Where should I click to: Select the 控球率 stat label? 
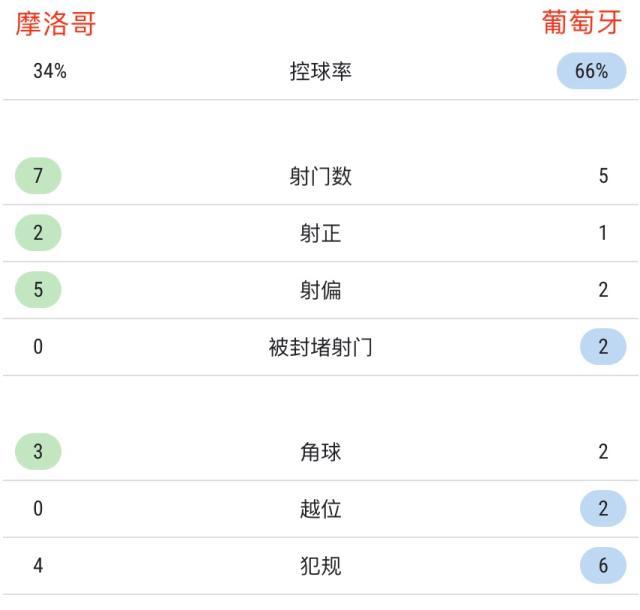pos(320,72)
